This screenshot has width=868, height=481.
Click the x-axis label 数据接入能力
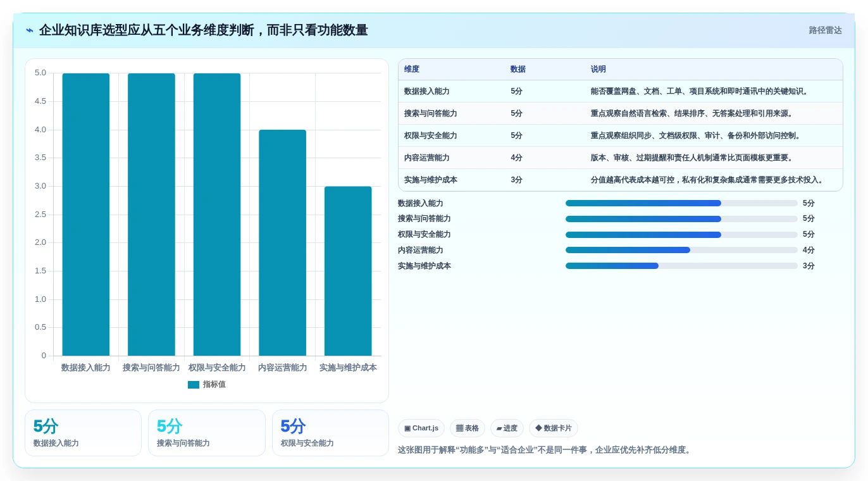point(86,368)
